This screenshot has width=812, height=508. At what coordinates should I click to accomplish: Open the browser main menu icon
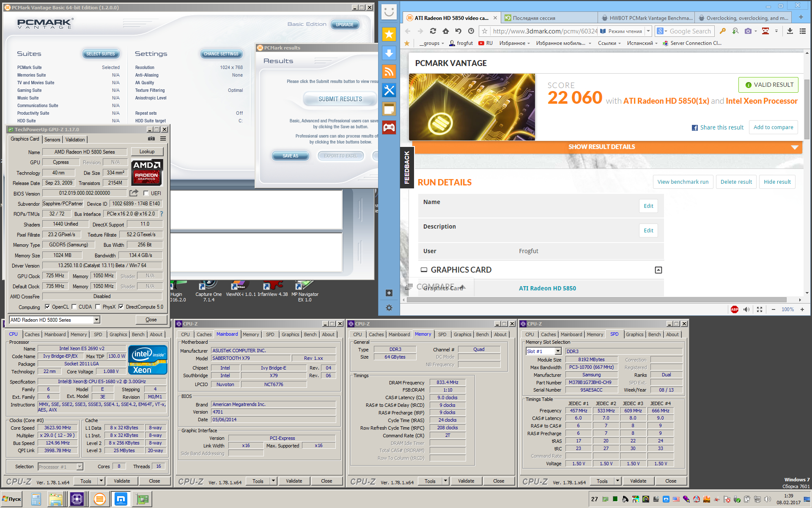[802, 31]
